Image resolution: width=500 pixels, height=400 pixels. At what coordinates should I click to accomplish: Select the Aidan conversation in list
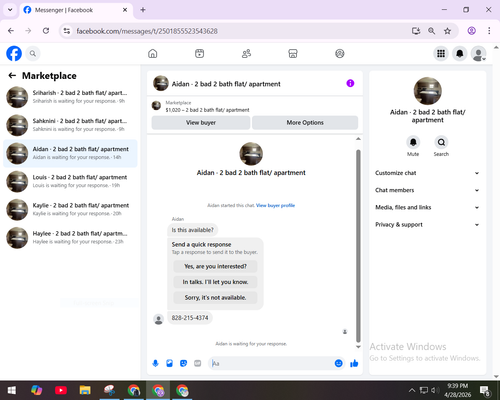(70, 153)
